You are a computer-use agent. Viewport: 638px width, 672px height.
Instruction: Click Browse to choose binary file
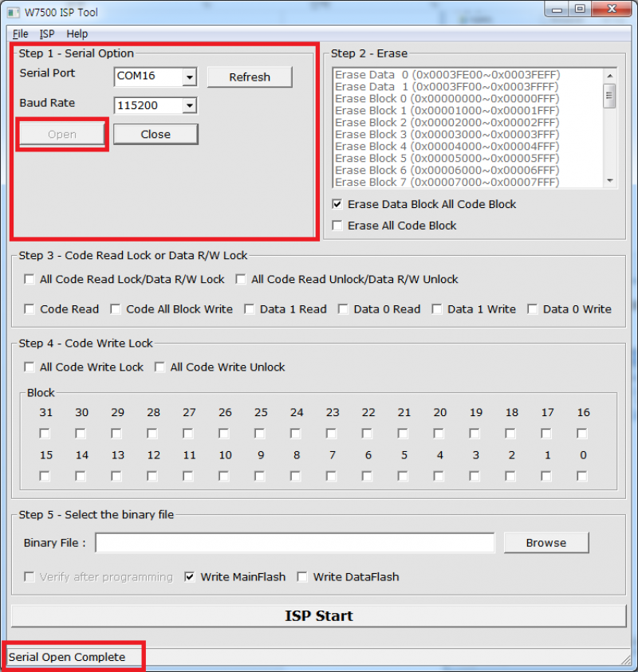(x=545, y=543)
